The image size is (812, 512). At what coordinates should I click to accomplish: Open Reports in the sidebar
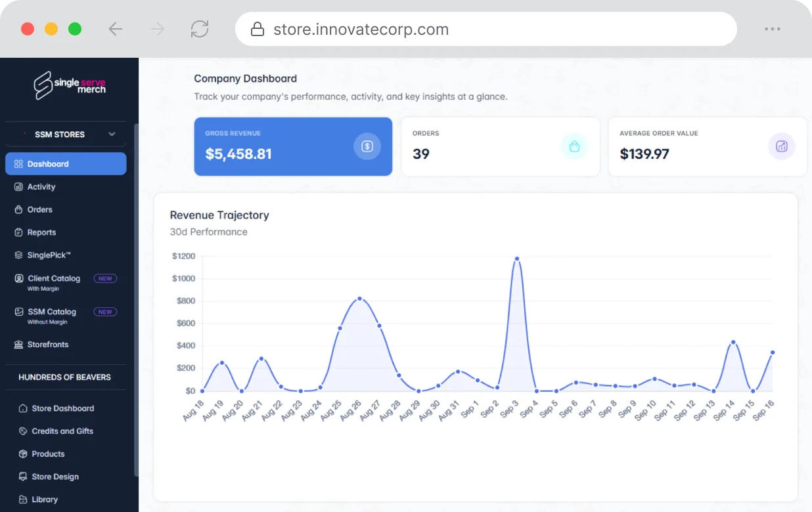point(66,232)
